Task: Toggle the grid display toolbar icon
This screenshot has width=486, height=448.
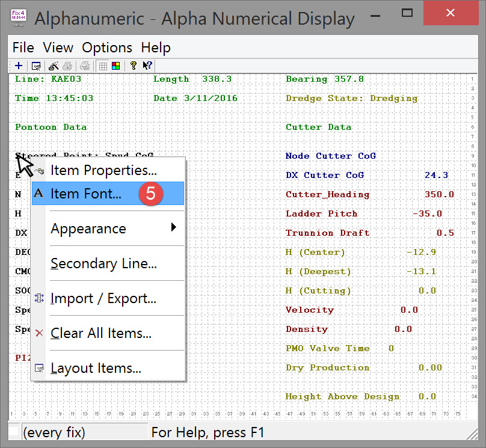Action: [103, 66]
